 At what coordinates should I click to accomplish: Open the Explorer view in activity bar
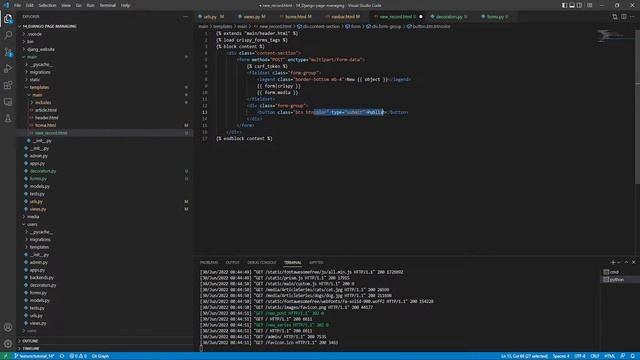point(8,19)
